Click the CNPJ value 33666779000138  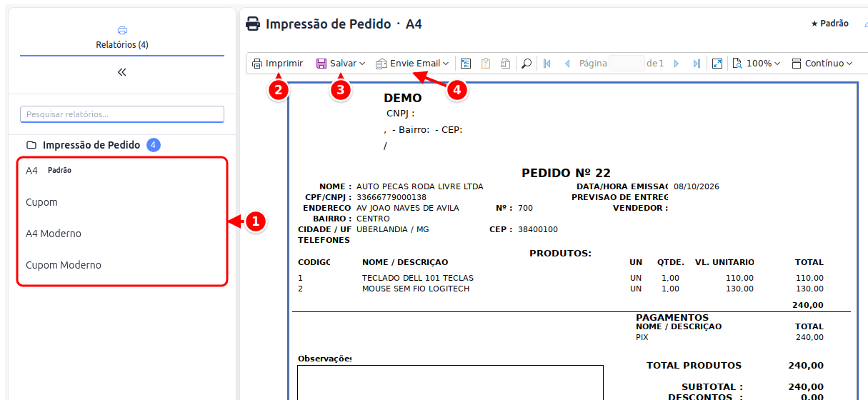pos(391,197)
